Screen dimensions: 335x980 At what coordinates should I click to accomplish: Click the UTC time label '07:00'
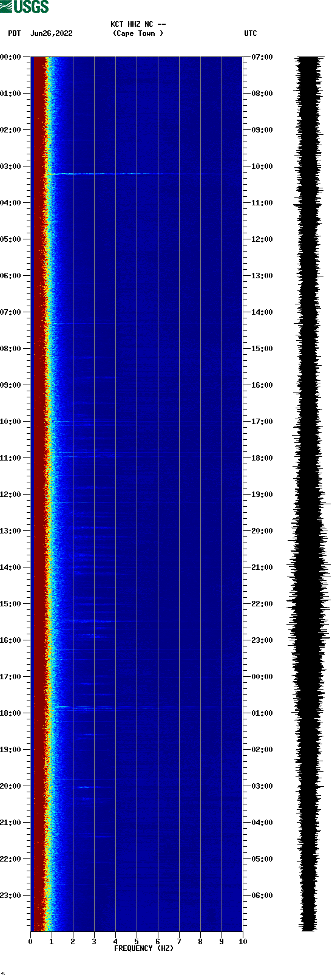262,57
